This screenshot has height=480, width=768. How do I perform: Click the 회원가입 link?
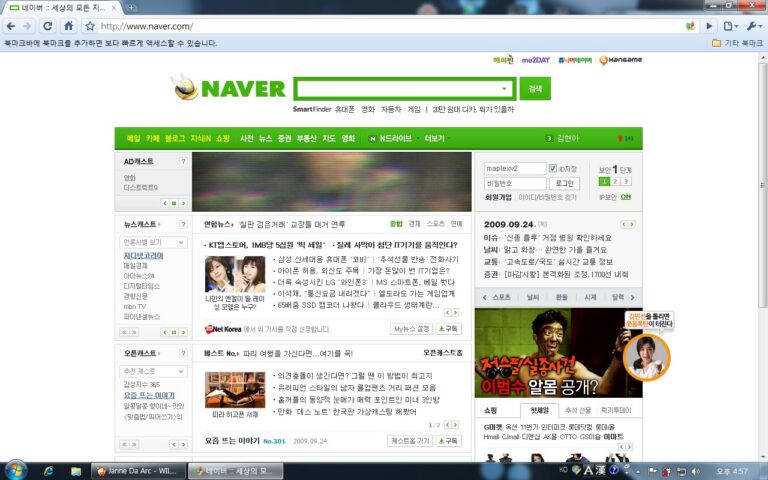coord(498,197)
